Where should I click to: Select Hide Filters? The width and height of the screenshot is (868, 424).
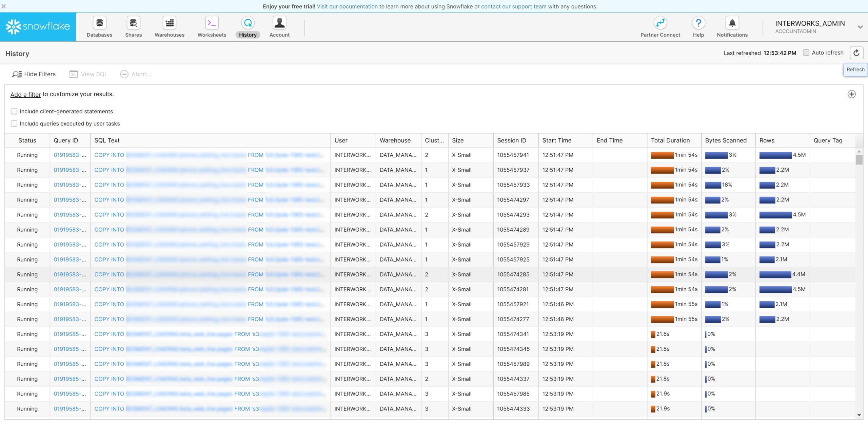pos(34,74)
